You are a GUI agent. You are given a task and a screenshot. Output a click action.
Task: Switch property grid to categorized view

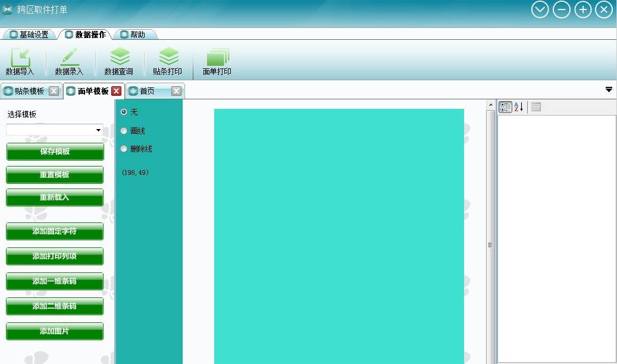(x=505, y=107)
